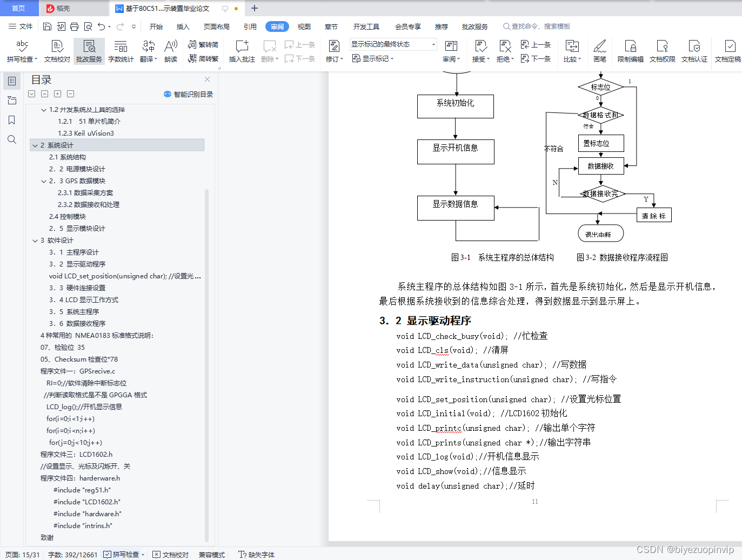
Task: Collapse the 1.2 开发系统 outline node
Action: point(44,110)
